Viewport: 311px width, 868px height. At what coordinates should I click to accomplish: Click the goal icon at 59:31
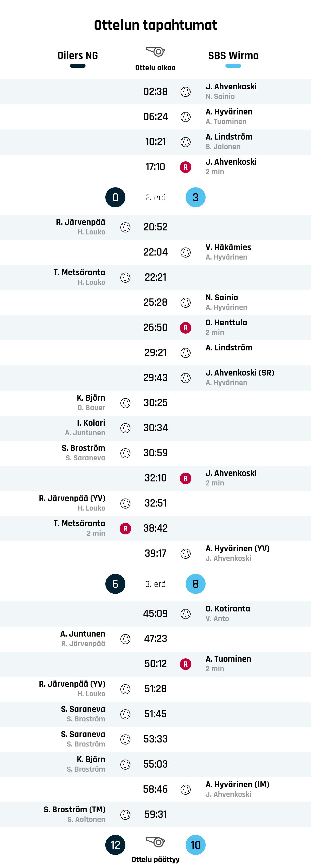tap(126, 815)
